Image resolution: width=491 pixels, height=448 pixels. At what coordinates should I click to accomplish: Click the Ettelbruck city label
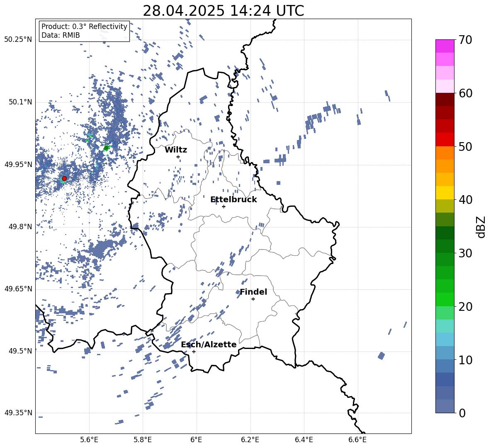pos(233,200)
